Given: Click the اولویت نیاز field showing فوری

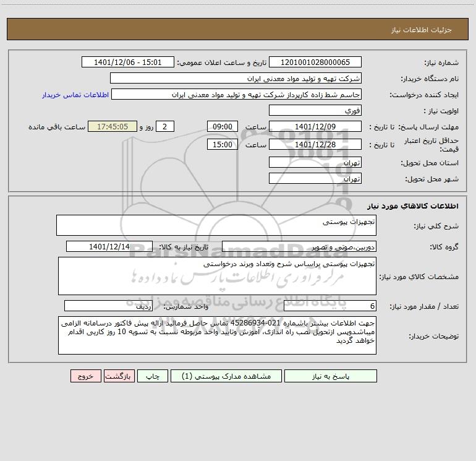Looking at the screenshot, I should pos(315,110).
